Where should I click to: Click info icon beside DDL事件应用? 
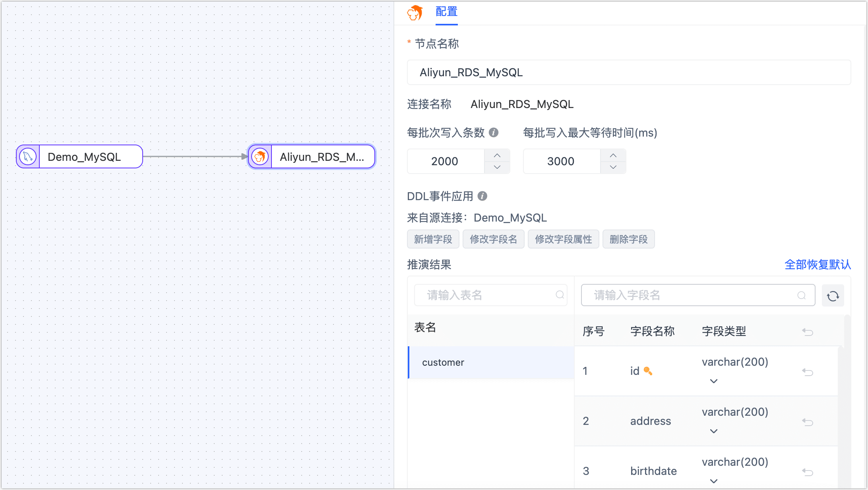pyautogui.click(x=482, y=196)
